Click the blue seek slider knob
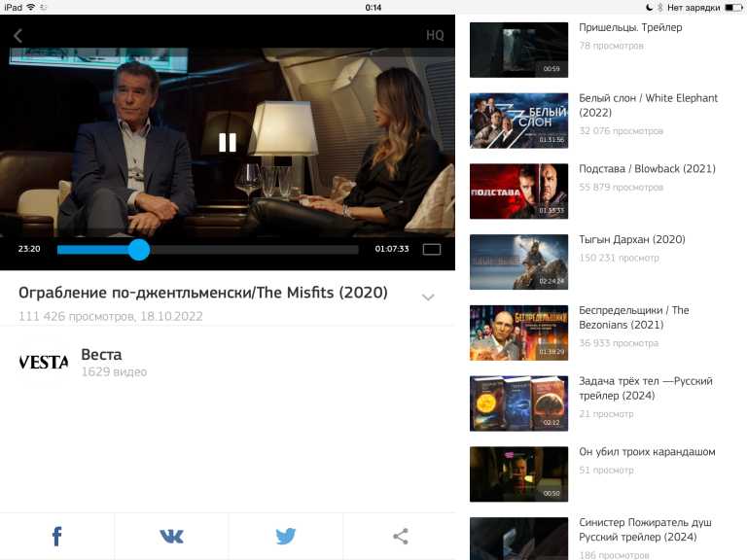This screenshot has height=560, width=747. (x=139, y=250)
